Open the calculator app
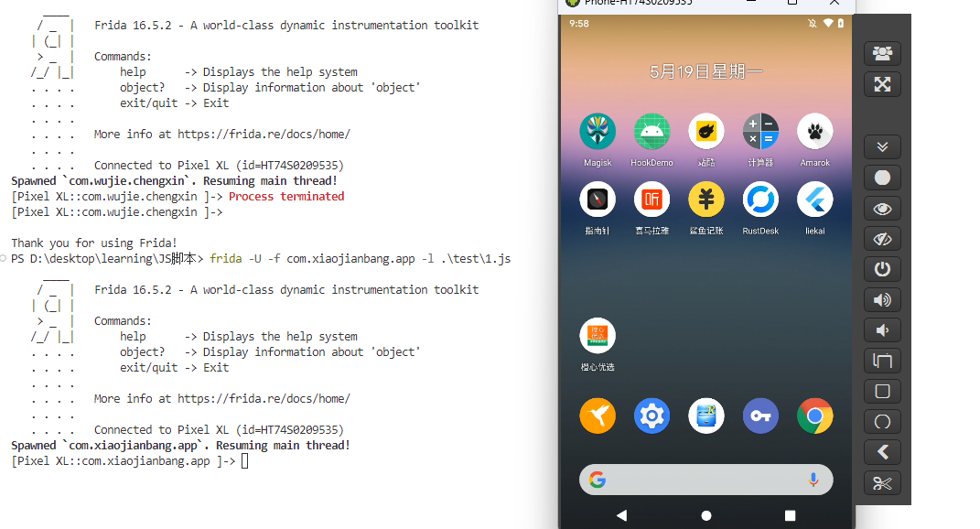Viewport: 980px width, 529px height. (759, 132)
